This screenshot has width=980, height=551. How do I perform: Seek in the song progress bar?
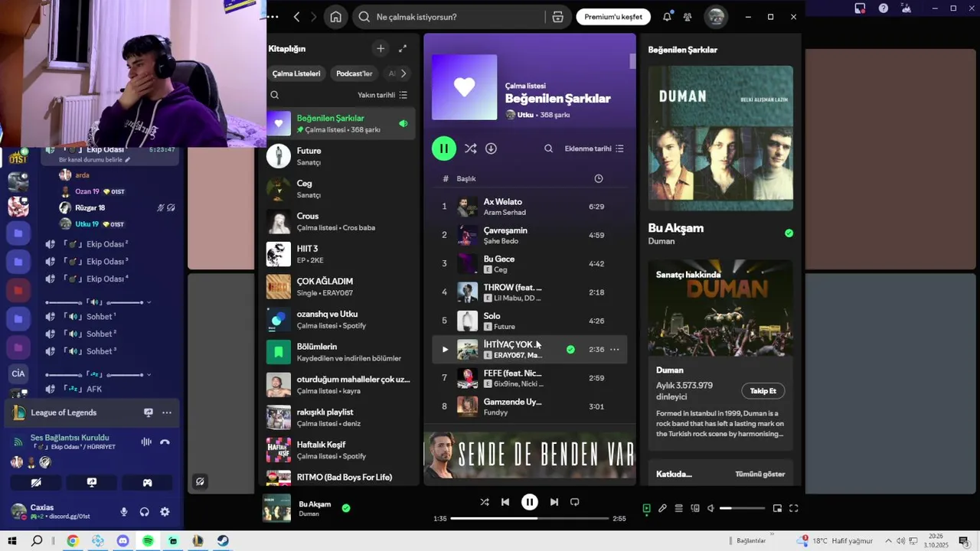click(530, 518)
